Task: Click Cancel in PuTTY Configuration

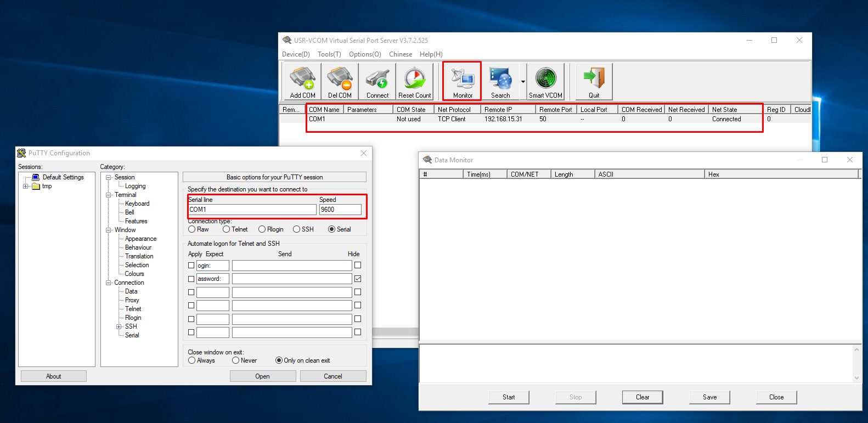Action: [333, 376]
